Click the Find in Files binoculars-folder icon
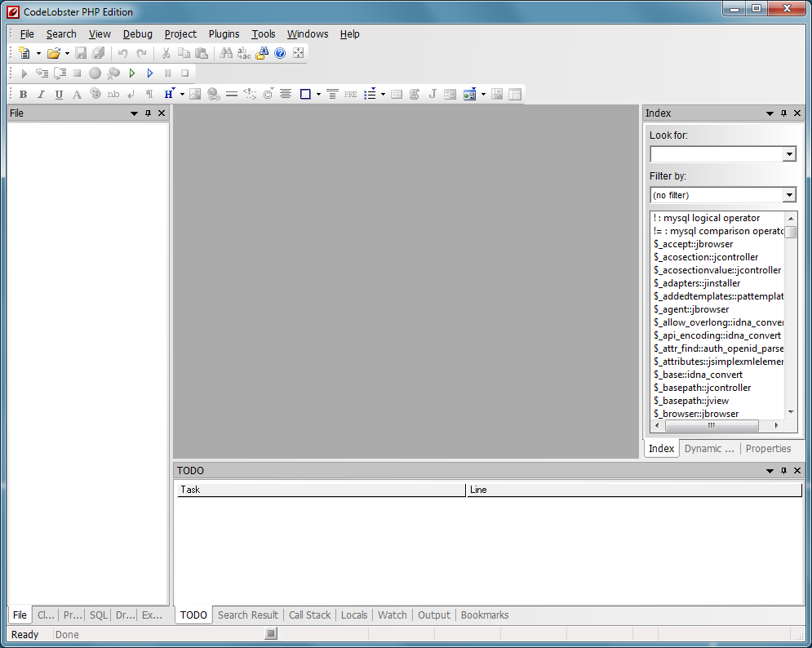The width and height of the screenshot is (812, 648). 262,53
